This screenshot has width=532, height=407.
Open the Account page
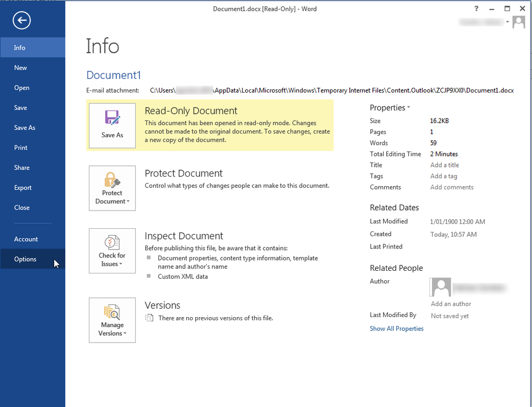32,239
